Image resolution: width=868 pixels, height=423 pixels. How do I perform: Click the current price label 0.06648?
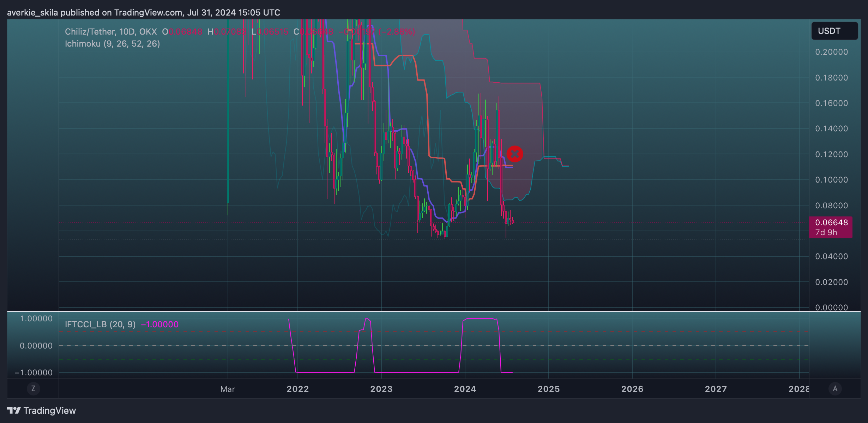click(831, 222)
